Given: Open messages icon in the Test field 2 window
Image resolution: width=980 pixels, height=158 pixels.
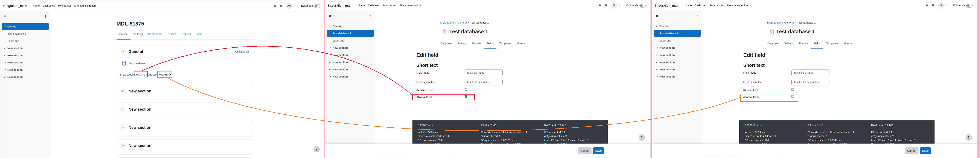Looking at the screenshot, I should 933,5.
